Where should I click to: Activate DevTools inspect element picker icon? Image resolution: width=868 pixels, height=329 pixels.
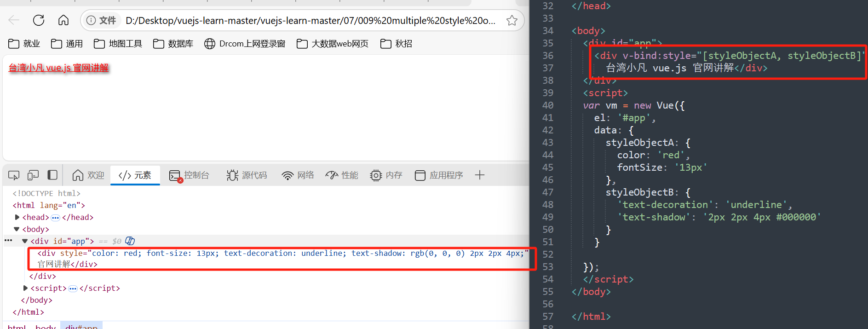click(14, 175)
